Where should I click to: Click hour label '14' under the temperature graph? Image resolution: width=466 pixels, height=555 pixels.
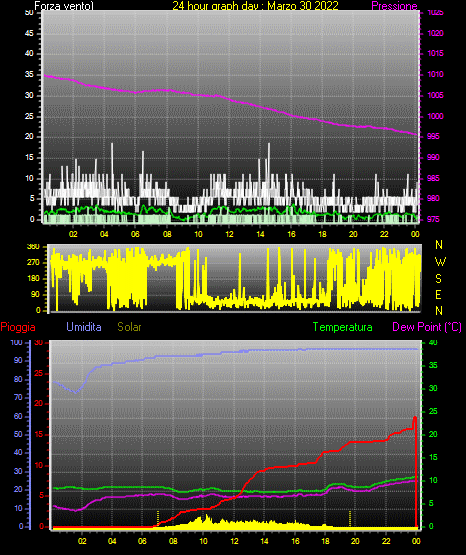(264, 541)
